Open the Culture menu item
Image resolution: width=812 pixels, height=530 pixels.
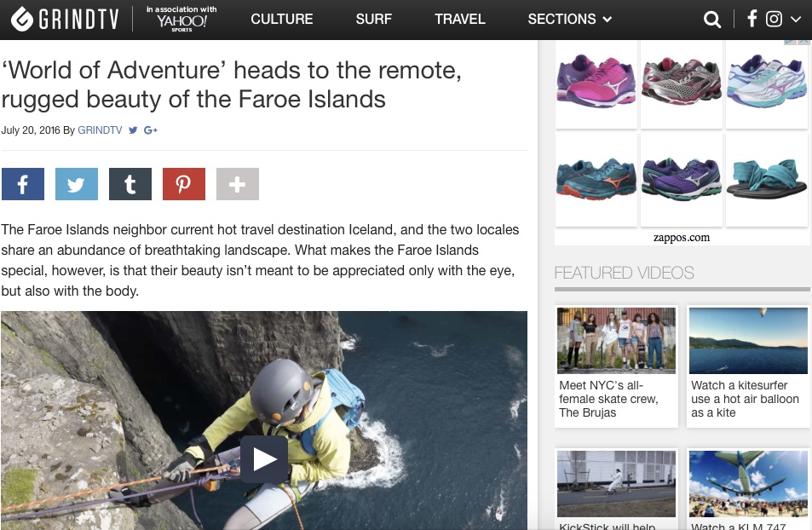(282, 19)
